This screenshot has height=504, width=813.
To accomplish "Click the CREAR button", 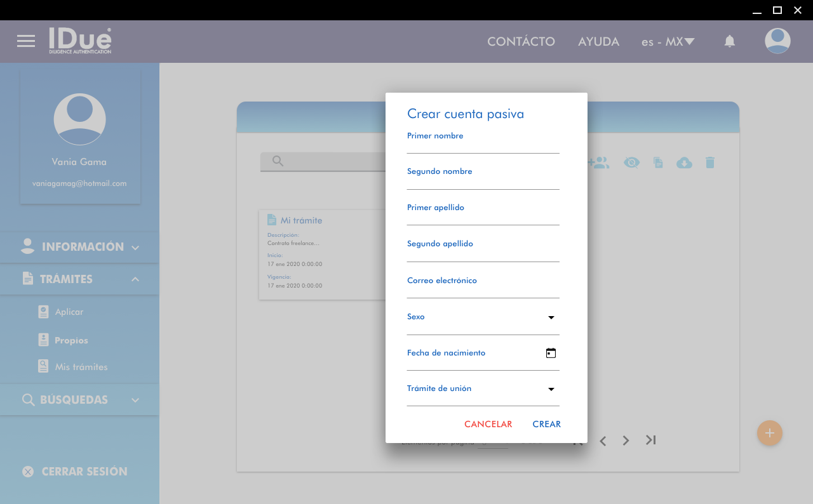I will (x=546, y=424).
